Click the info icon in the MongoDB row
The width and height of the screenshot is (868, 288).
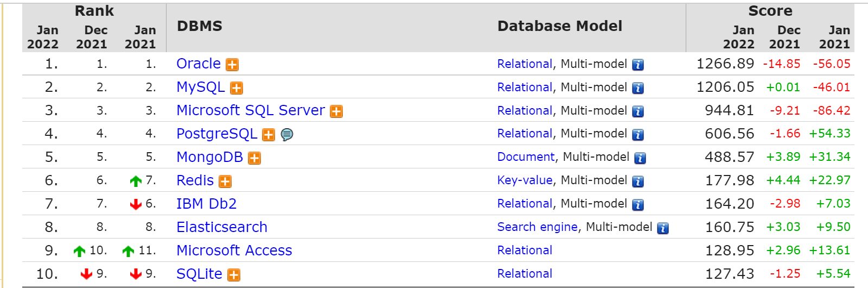tap(640, 158)
